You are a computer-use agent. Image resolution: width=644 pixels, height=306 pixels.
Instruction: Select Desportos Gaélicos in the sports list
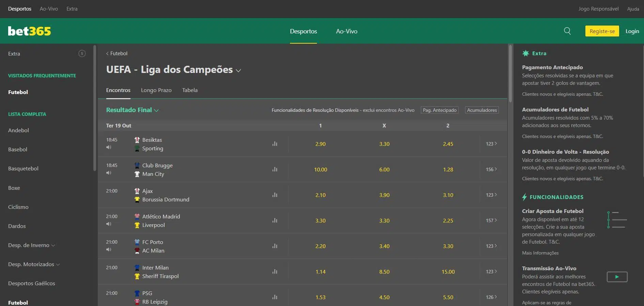(x=31, y=283)
